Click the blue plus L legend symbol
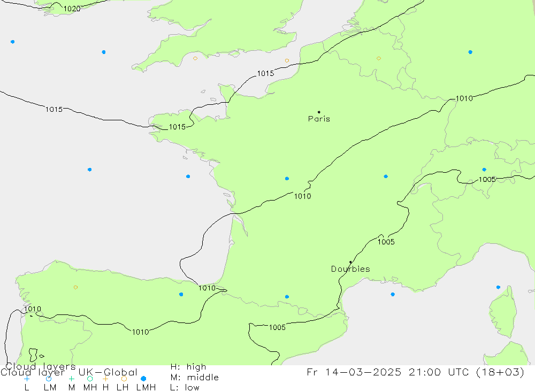 coord(27,379)
